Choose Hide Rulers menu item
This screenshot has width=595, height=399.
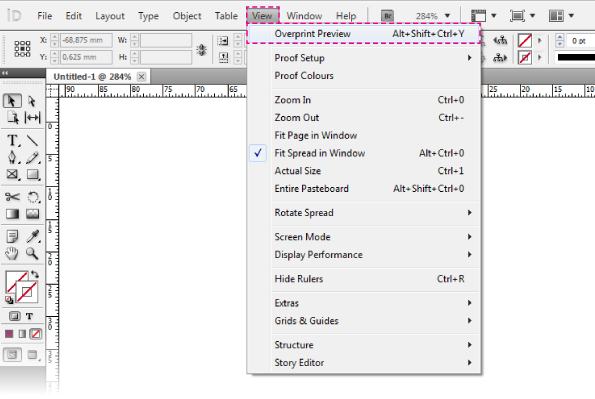point(363,279)
